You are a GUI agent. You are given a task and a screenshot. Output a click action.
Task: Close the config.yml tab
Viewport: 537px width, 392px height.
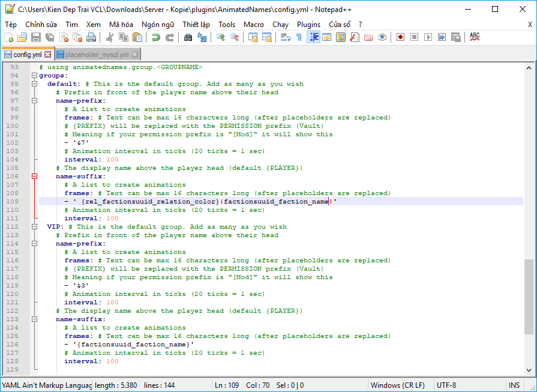[48, 55]
